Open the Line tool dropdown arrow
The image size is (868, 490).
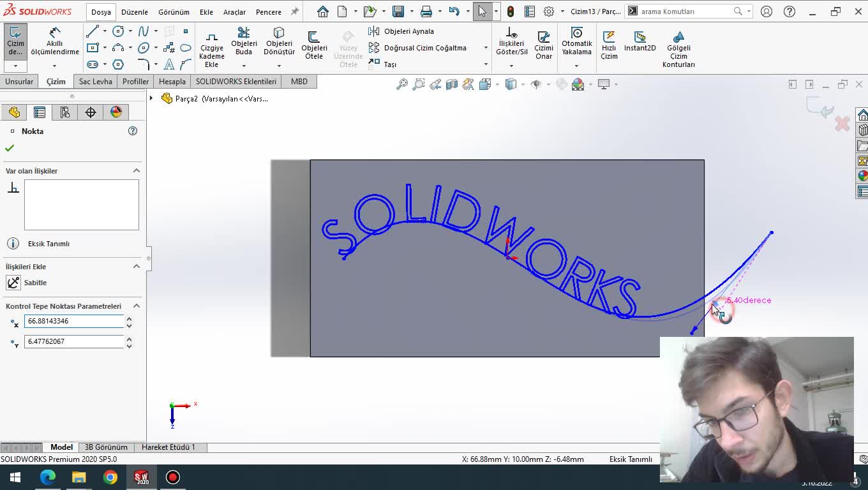(x=105, y=31)
